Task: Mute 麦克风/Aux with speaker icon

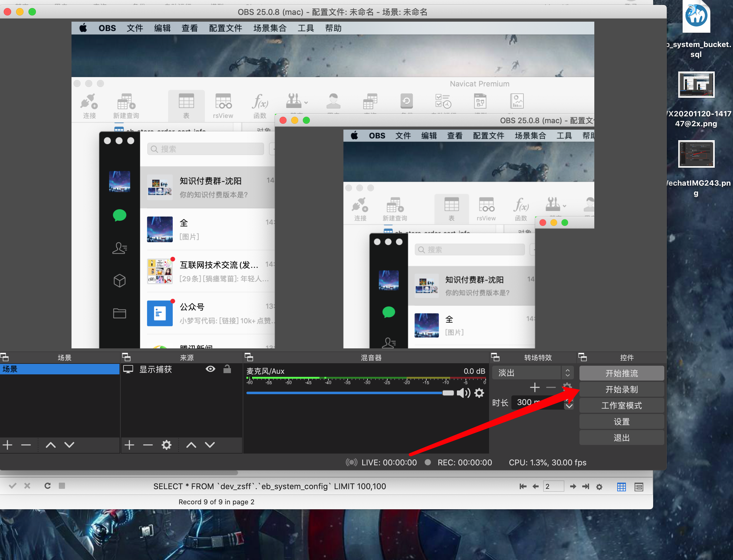Action: [x=463, y=393]
